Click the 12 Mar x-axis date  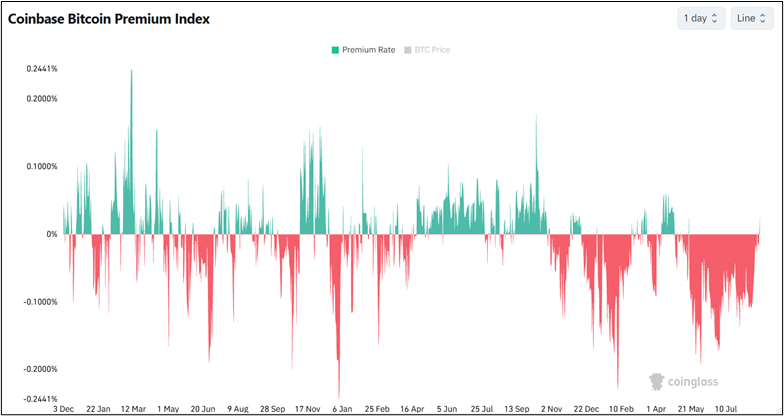(x=133, y=408)
